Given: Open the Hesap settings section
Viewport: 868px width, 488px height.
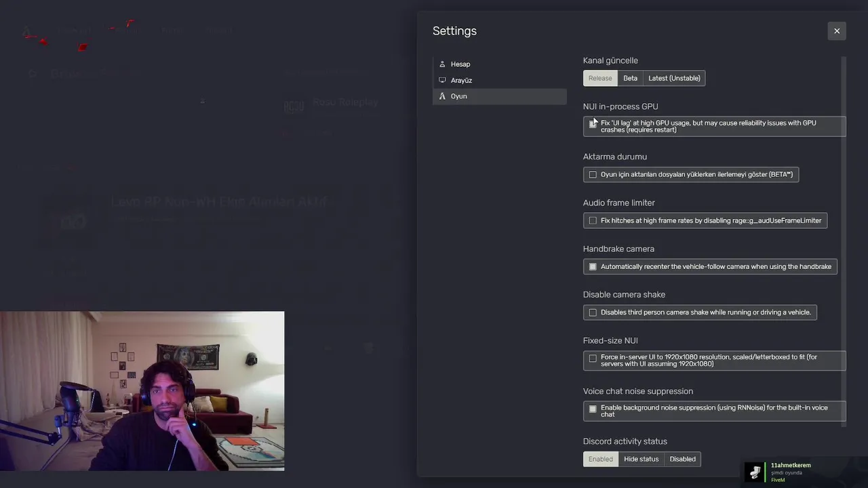Looking at the screenshot, I should tap(499, 64).
